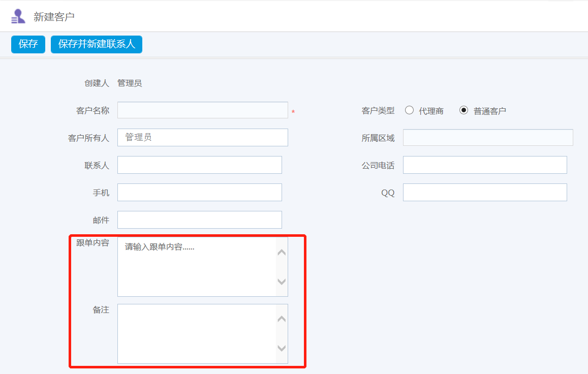Click down arrow in 备注 text area
Image resolution: width=588 pixels, height=374 pixels.
coord(282,348)
